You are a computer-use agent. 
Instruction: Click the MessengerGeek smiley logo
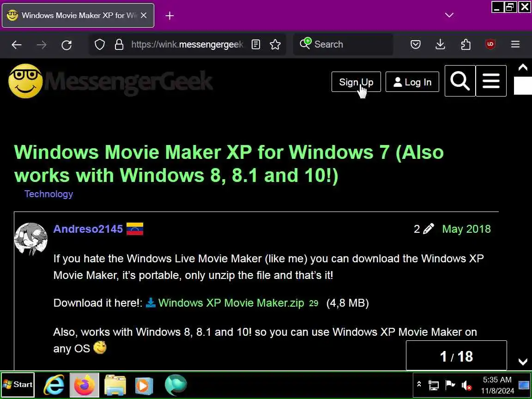pyautogui.click(x=26, y=81)
